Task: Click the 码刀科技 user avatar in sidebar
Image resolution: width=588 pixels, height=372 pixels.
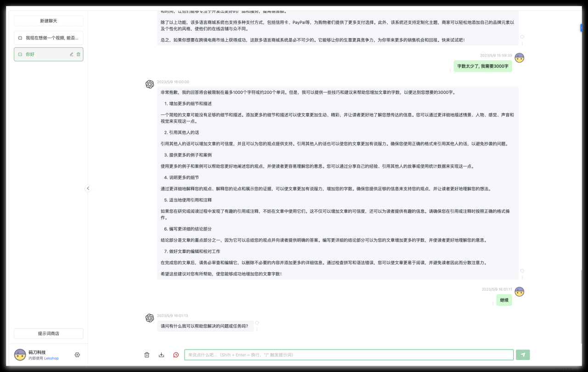Action: click(x=20, y=355)
